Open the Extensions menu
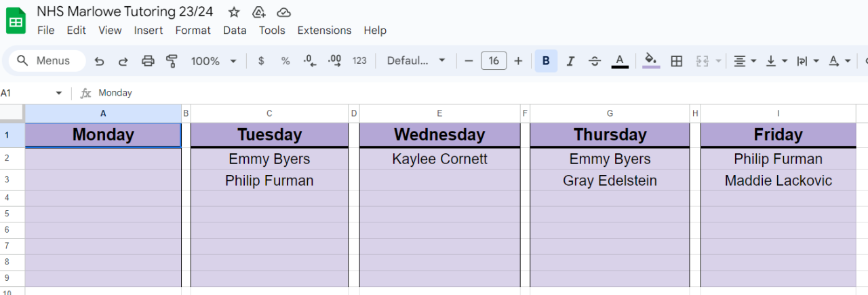Viewport: 868px width, 295px height. [x=324, y=31]
